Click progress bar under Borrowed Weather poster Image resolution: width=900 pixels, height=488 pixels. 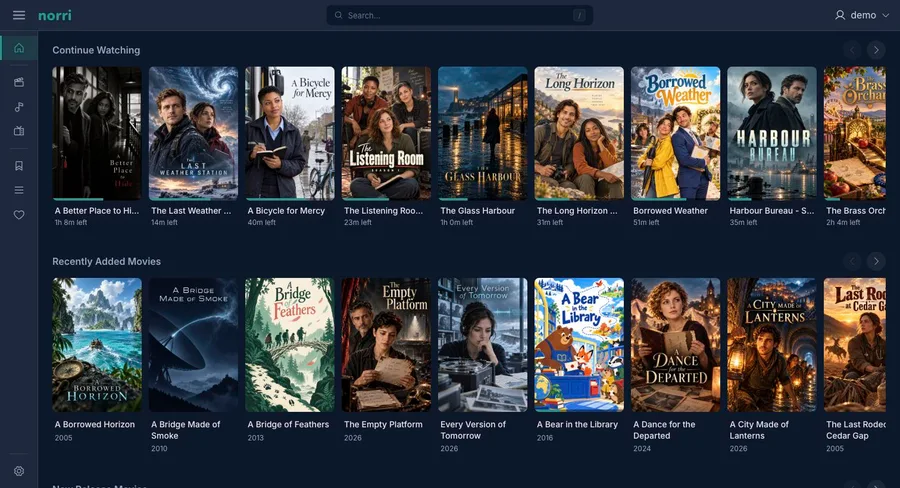(x=676, y=199)
